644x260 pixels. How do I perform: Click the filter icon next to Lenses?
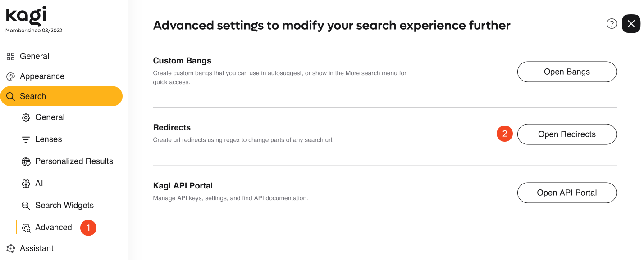pos(26,139)
